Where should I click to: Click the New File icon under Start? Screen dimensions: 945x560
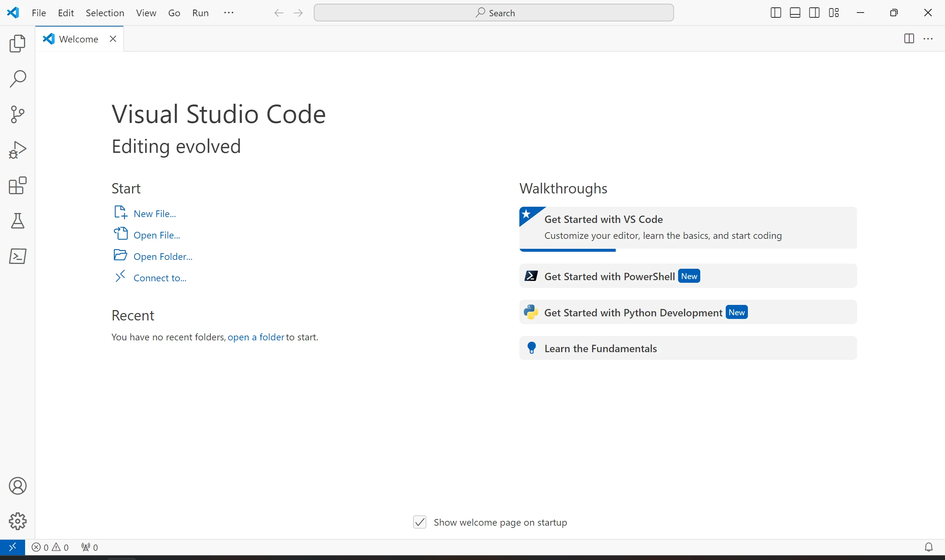120,213
